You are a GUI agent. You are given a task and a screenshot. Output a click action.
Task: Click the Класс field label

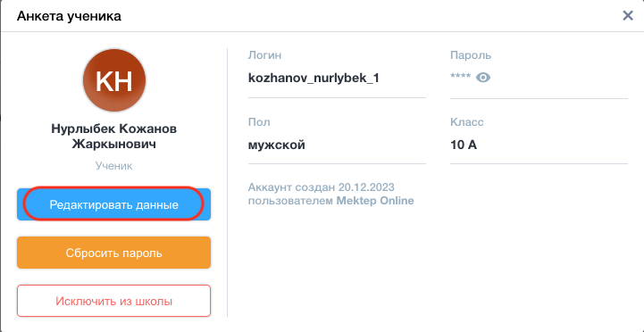(x=467, y=122)
